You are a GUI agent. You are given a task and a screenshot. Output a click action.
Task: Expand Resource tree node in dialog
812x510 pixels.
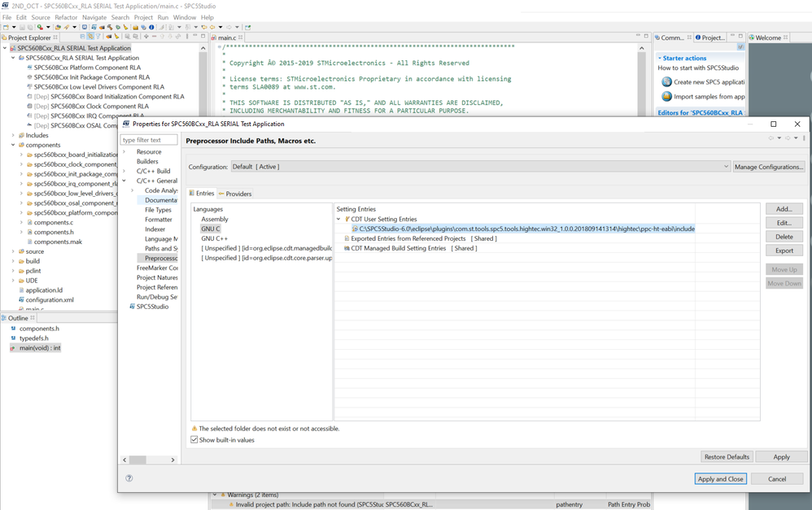124,152
